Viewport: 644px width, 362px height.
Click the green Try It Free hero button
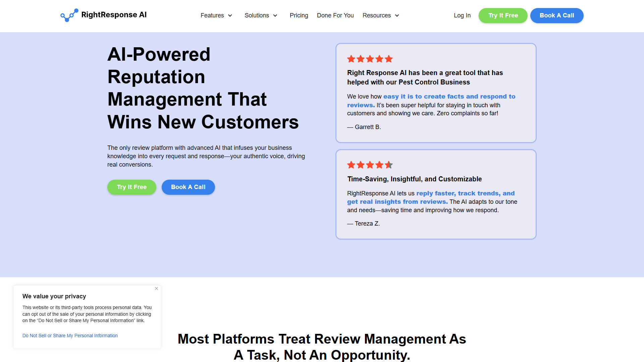click(132, 187)
